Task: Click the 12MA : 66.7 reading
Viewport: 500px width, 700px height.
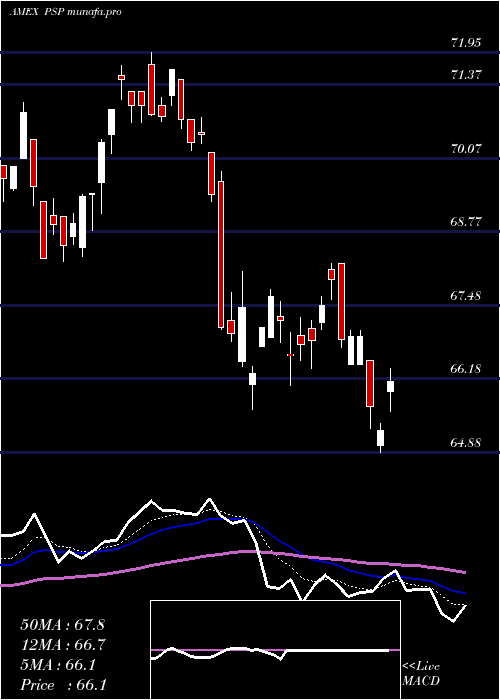Action: point(63,645)
